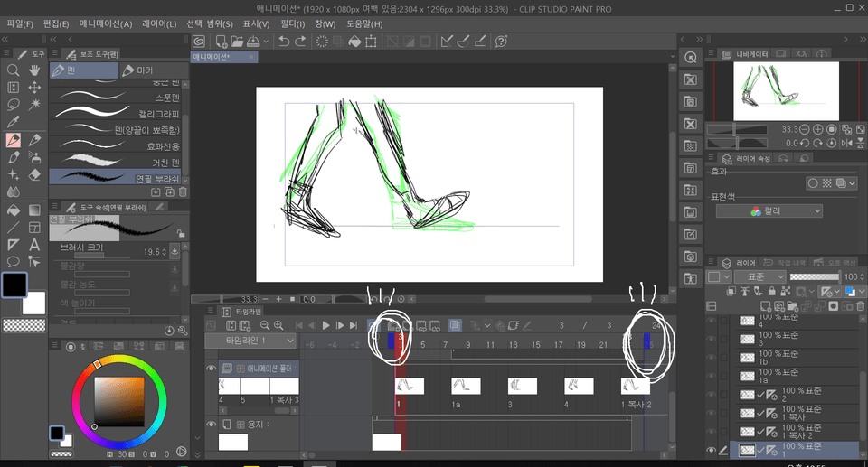Play the animation in timeline
Screen dimensions: 868x467
tap(326, 325)
